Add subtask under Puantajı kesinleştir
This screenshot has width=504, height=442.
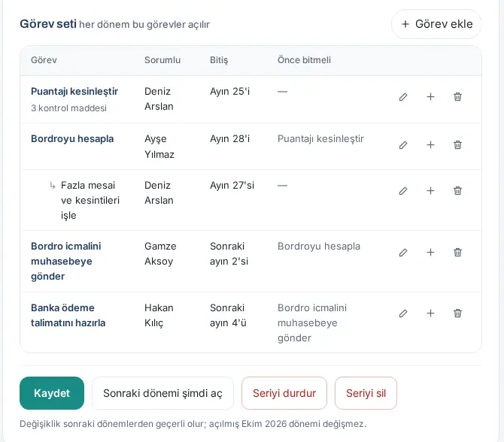(x=430, y=97)
